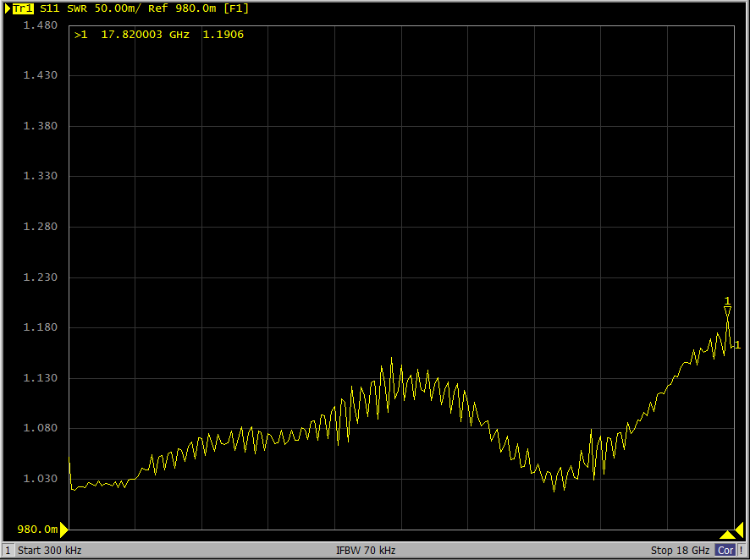Click the trace number 1 label at trace end
The height and width of the screenshot is (560, 750).
737,344
